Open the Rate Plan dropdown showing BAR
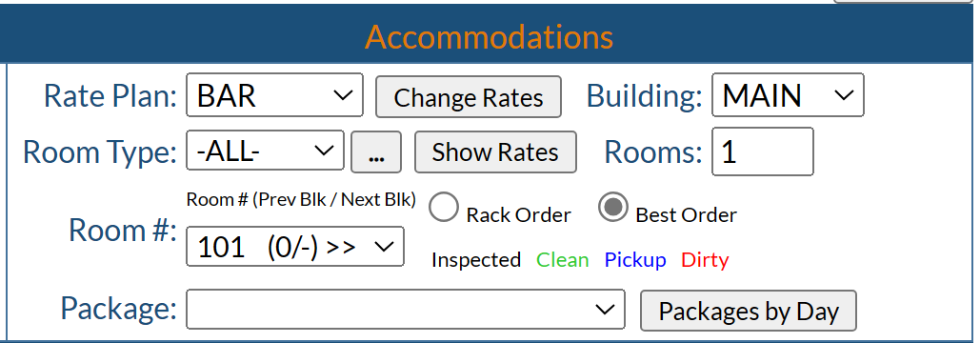Screen dimensions: 980x343 (x=274, y=95)
